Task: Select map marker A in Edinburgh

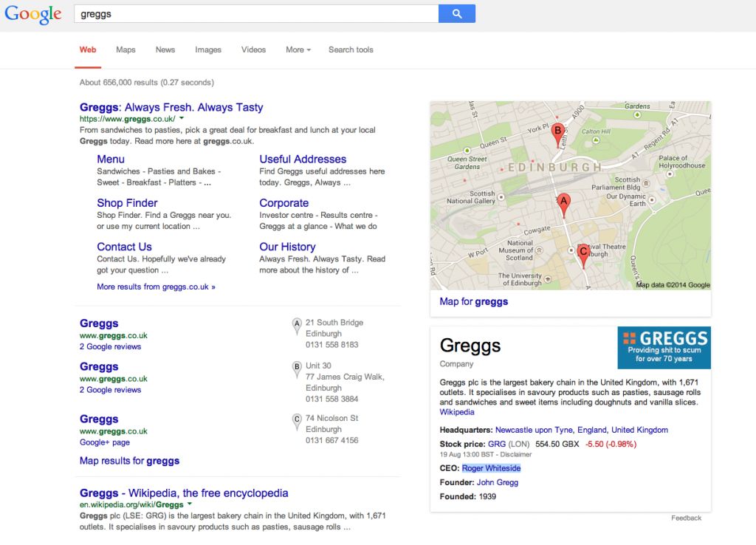Action: pos(563,200)
